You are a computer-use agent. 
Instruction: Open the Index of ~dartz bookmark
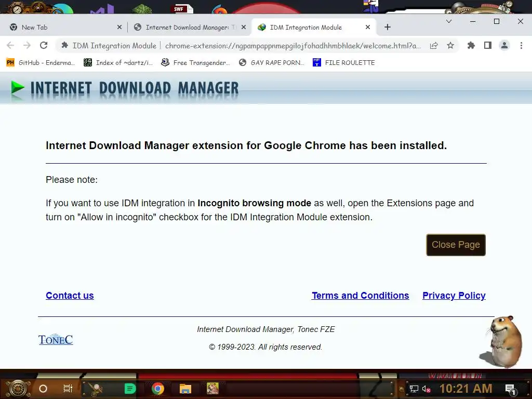point(118,62)
